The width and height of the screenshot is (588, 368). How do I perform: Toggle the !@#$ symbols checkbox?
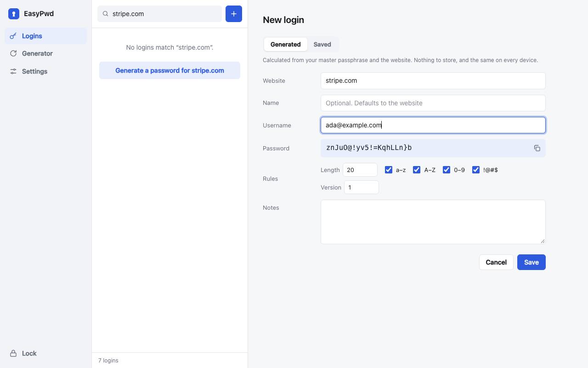pyautogui.click(x=476, y=170)
